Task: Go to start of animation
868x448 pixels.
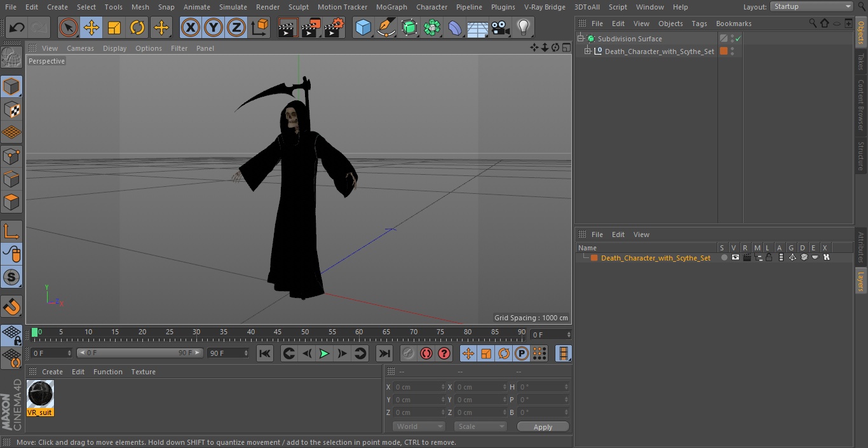Action: point(265,353)
